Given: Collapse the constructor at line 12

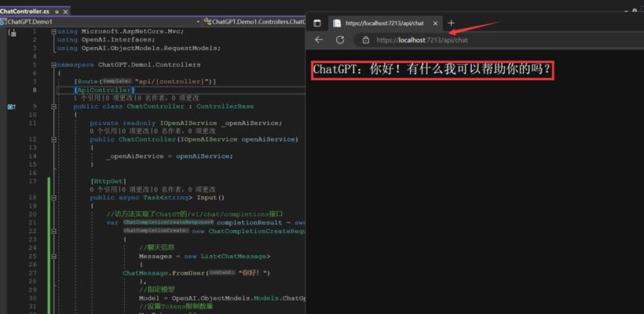Looking at the screenshot, I should point(53,140).
